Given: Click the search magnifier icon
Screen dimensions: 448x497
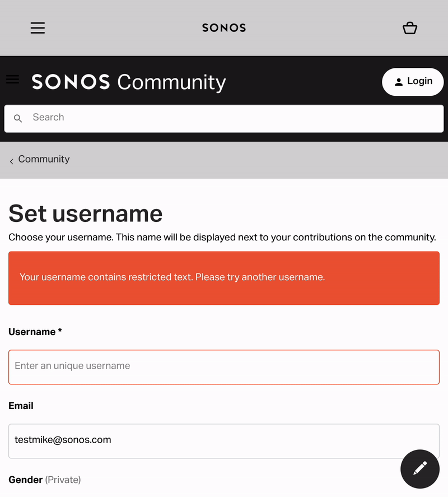Looking at the screenshot, I should [x=18, y=118].
